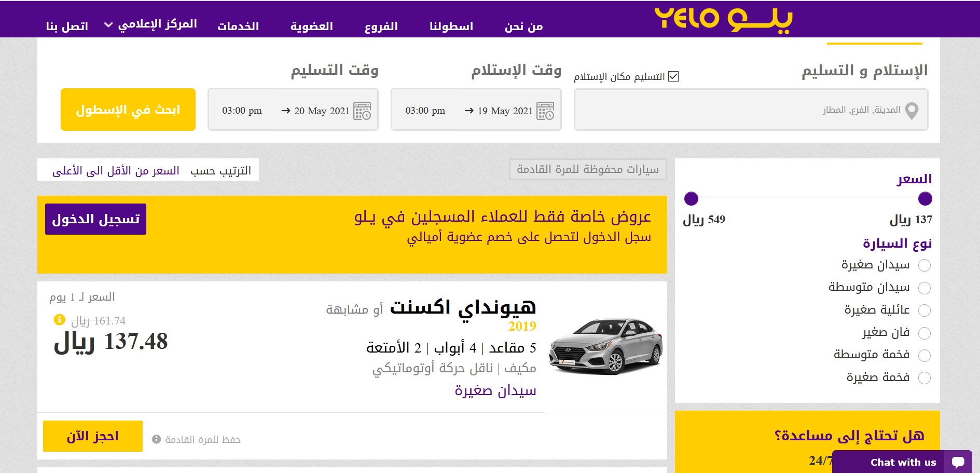Click the info icon beside save for later
The width and height of the screenshot is (980, 473).
coord(156,439)
